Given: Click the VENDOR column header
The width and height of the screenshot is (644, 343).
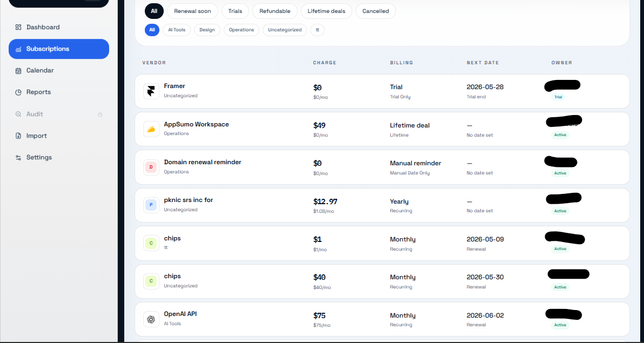Looking at the screenshot, I should tap(154, 63).
